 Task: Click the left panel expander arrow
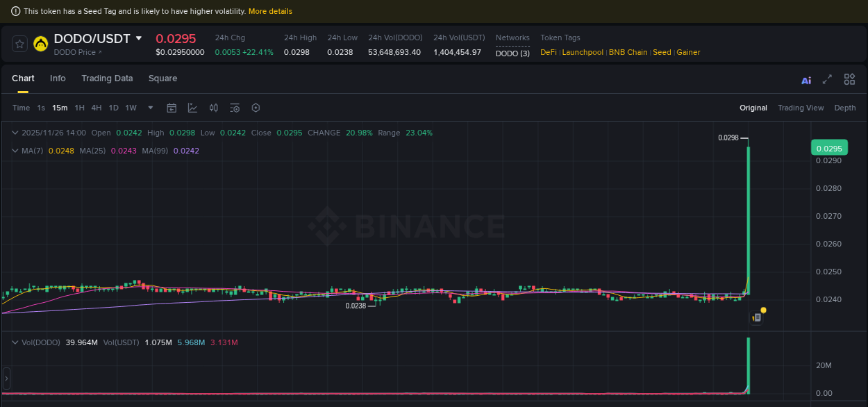coord(6,379)
